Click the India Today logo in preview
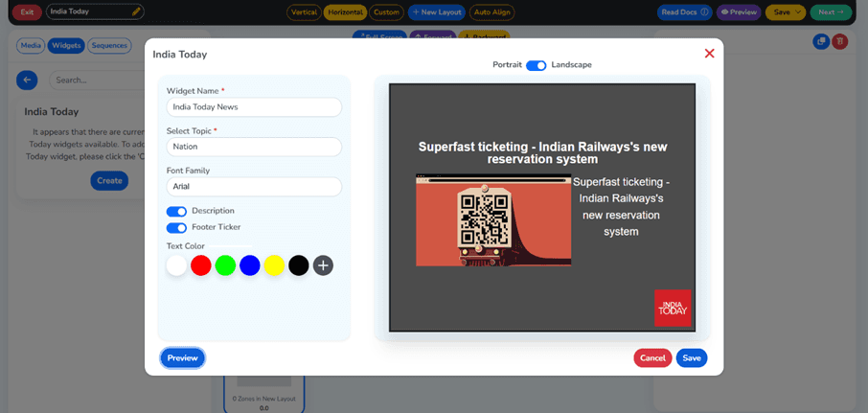868x413 pixels. pyautogui.click(x=673, y=308)
